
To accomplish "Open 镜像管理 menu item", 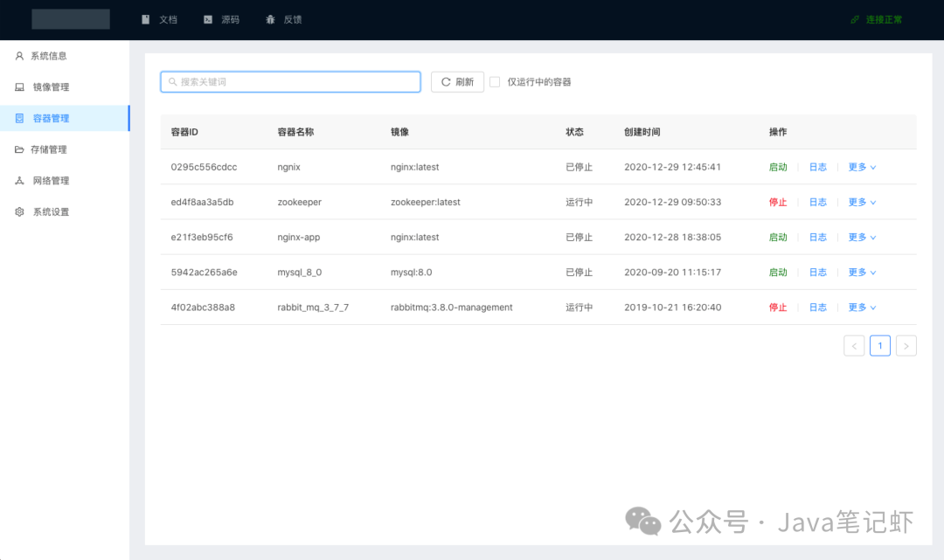I will pyautogui.click(x=65, y=87).
